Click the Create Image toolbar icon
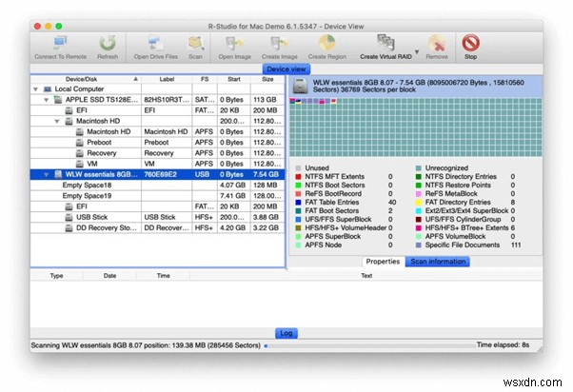573x392 pixels. click(279, 43)
